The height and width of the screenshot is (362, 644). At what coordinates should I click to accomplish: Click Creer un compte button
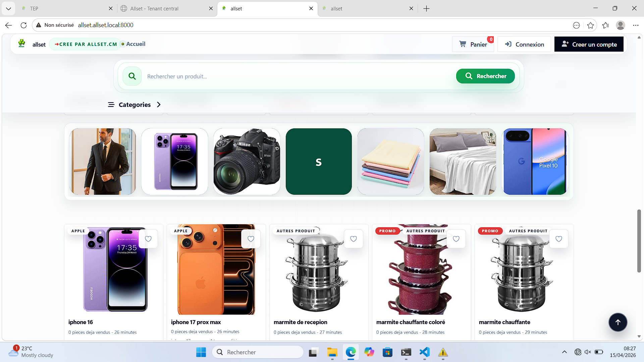click(589, 44)
